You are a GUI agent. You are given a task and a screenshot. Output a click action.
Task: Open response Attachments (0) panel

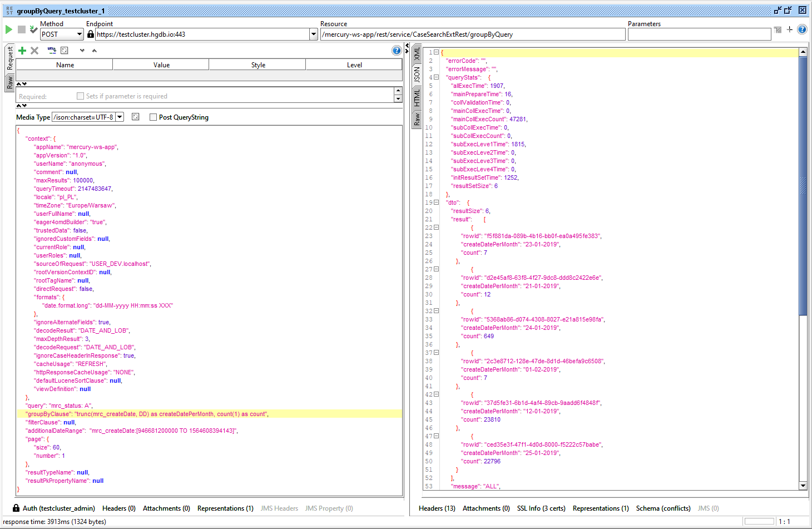click(x=486, y=508)
